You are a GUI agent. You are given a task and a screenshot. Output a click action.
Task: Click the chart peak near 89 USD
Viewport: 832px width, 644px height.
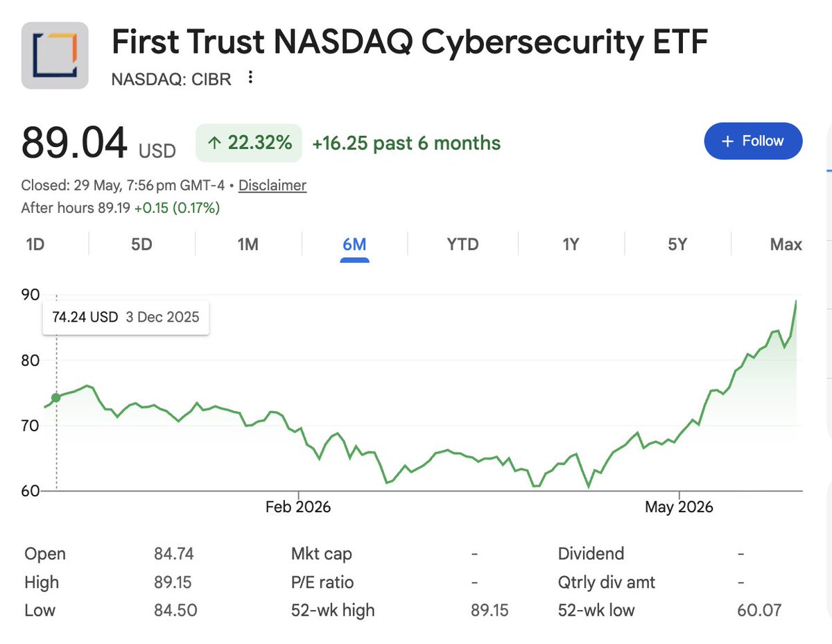[796, 301]
